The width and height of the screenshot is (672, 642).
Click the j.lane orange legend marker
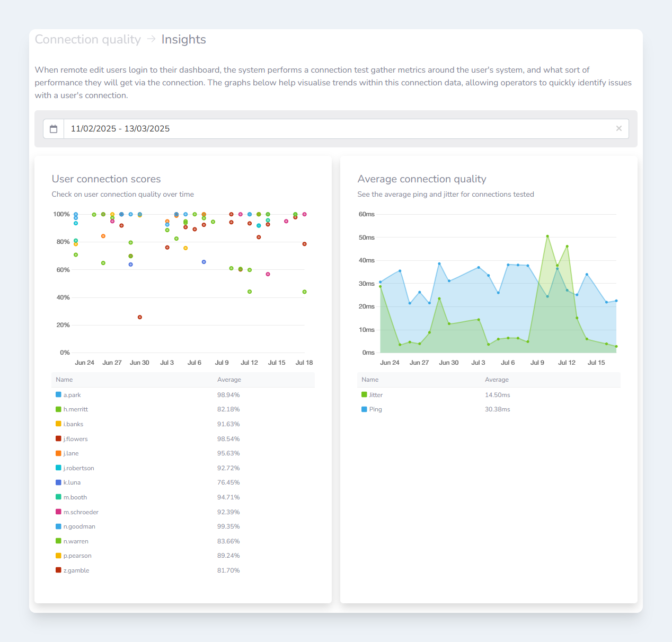pos(58,453)
